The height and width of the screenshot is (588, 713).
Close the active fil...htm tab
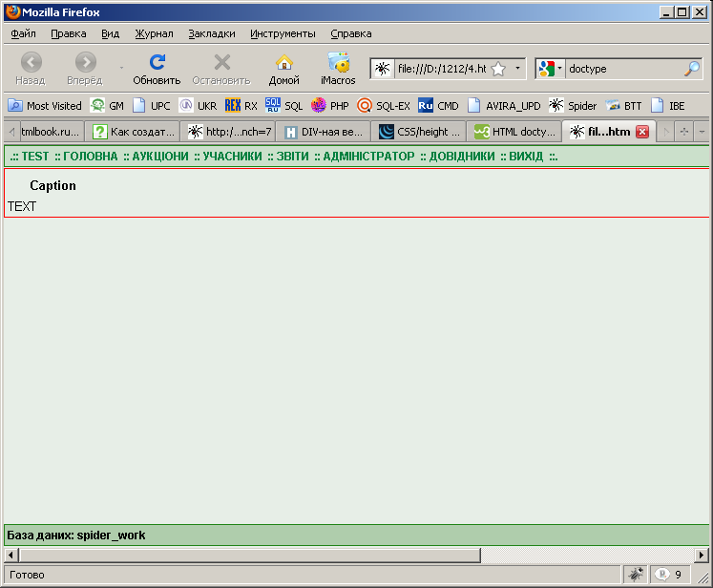coord(642,132)
